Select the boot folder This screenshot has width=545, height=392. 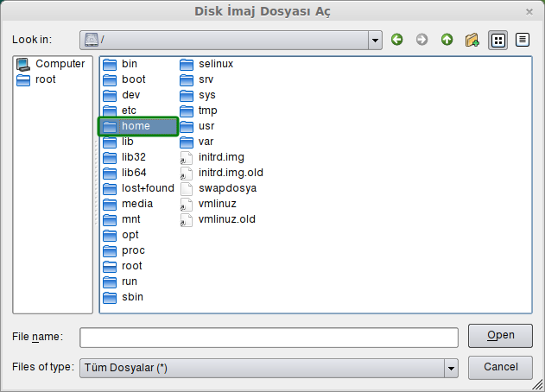coord(124,79)
